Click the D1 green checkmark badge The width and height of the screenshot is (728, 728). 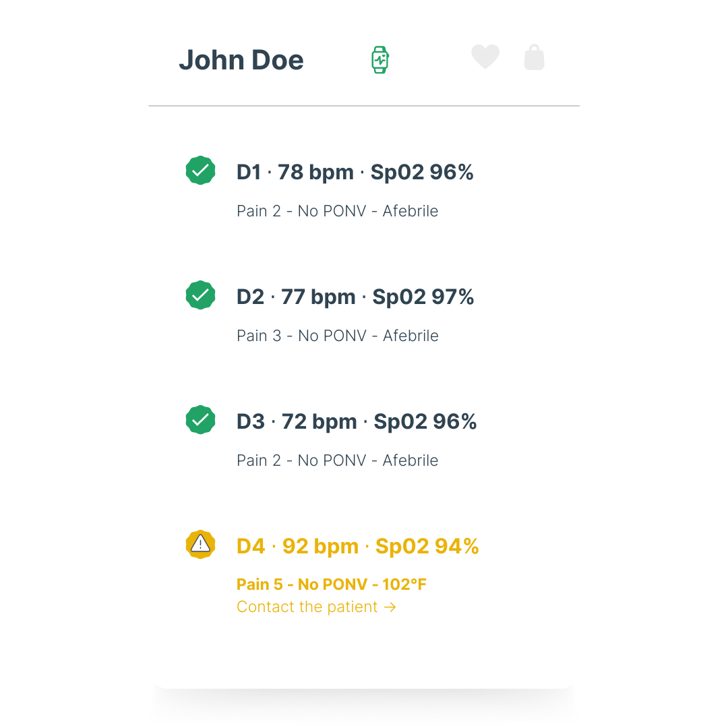tap(200, 171)
